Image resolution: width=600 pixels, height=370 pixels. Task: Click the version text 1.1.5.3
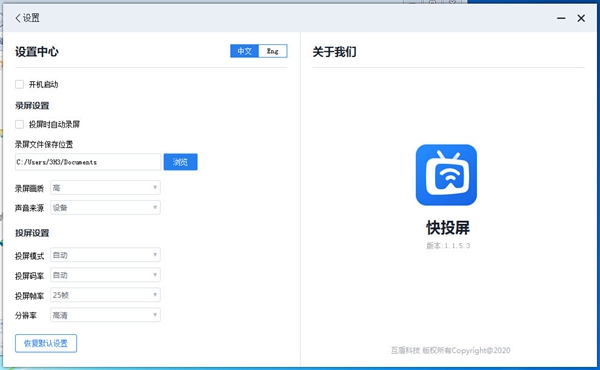[448, 246]
